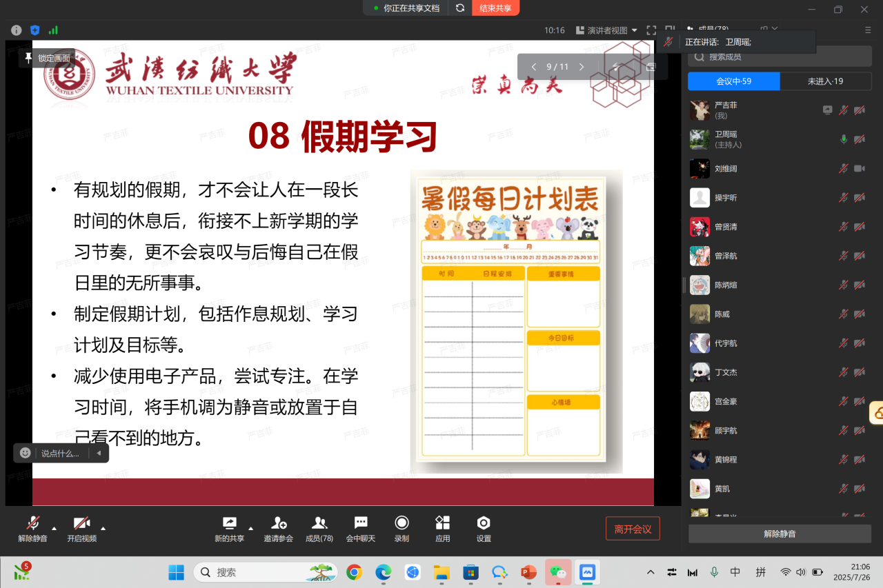Select the 会议中·59 tab

click(733, 81)
